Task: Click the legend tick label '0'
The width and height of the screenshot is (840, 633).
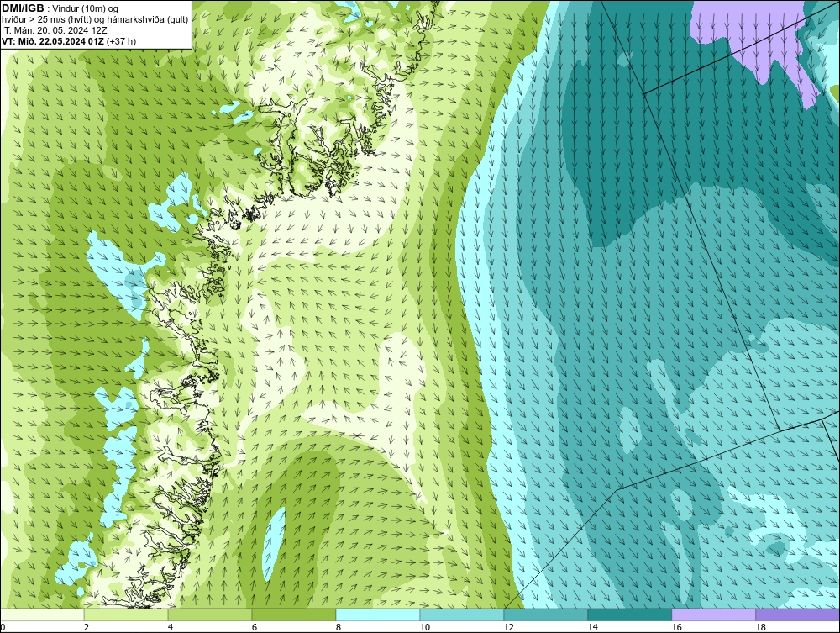Action: click(x=3, y=627)
